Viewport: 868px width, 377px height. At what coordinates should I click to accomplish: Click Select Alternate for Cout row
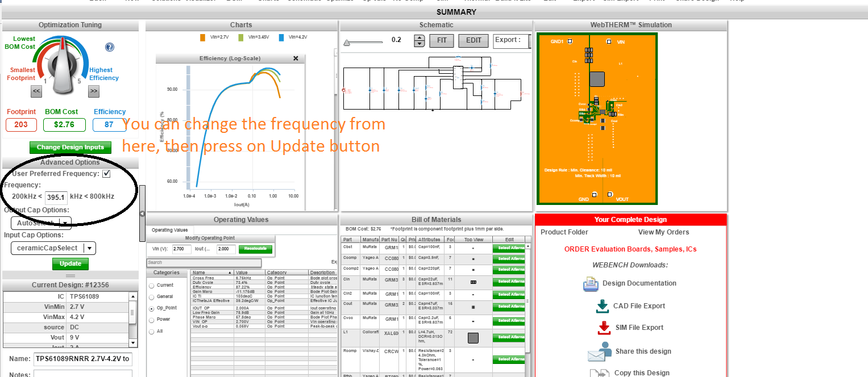point(509,307)
